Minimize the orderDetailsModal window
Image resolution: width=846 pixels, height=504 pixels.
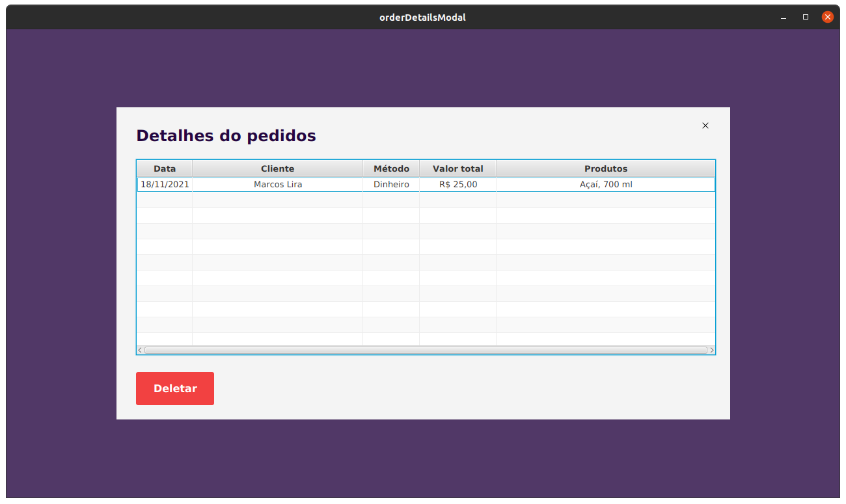784,18
